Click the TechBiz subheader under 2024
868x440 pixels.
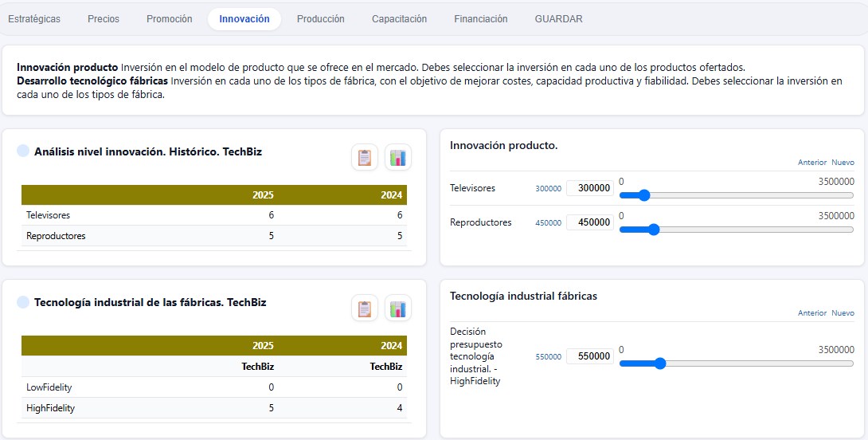point(386,367)
